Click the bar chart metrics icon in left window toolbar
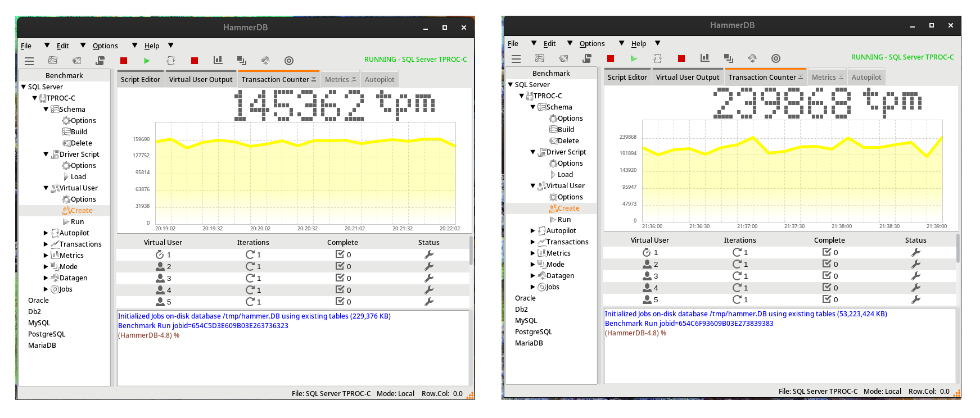Viewport: 980px width, 418px height. 218,61
